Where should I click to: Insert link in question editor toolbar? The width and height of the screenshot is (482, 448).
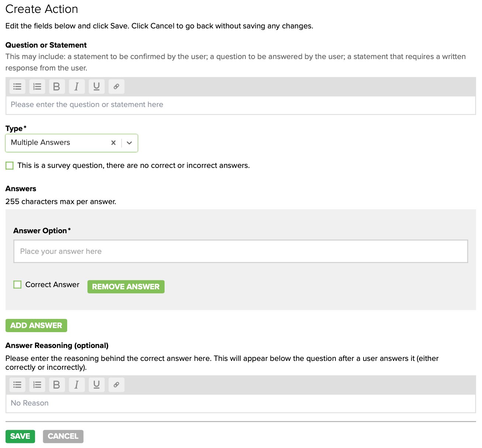point(116,87)
